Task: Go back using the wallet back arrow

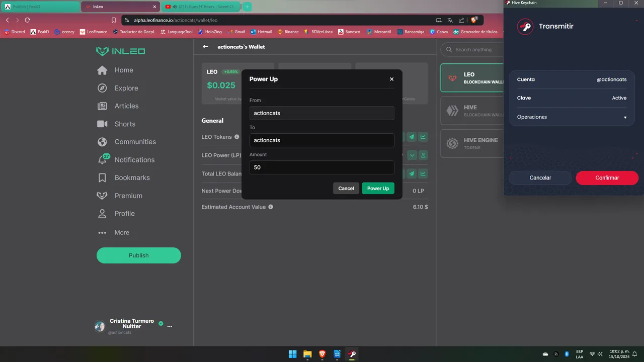Action: click(x=205, y=47)
